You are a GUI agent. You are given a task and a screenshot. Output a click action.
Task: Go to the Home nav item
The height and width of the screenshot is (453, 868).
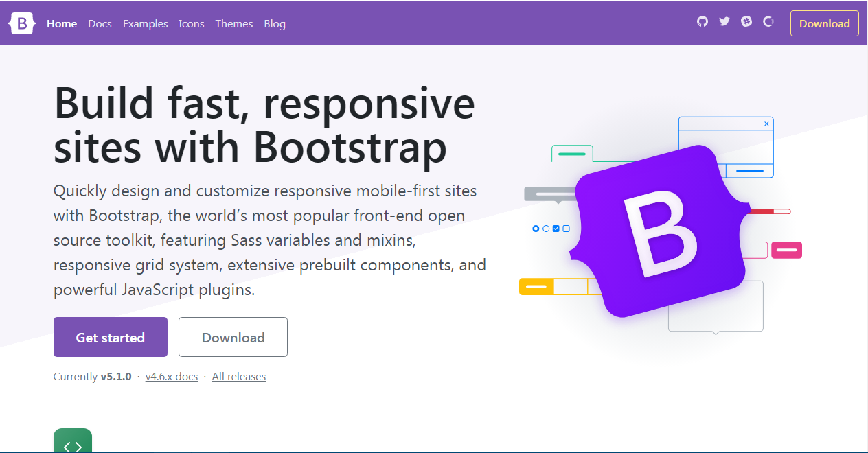pyautogui.click(x=62, y=23)
